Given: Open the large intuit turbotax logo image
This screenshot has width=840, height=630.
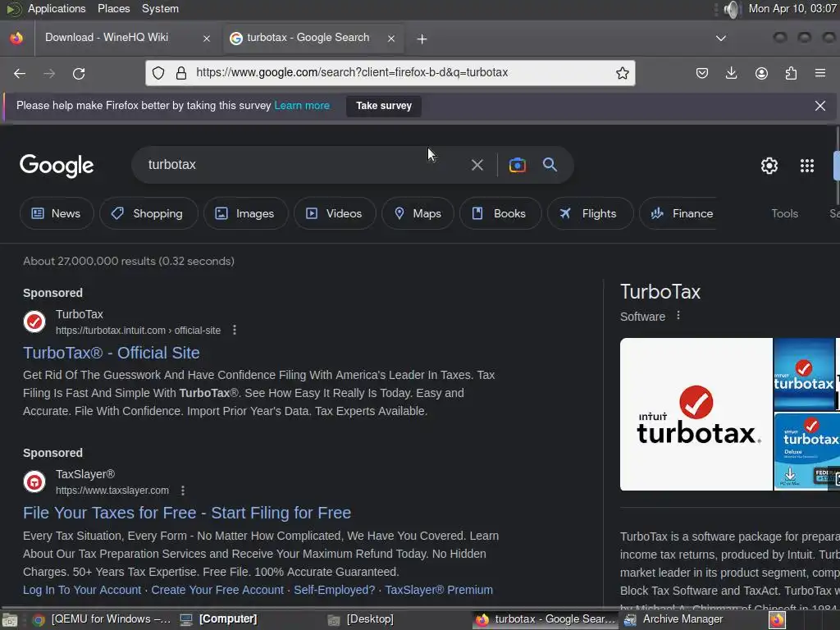Looking at the screenshot, I should (x=696, y=414).
